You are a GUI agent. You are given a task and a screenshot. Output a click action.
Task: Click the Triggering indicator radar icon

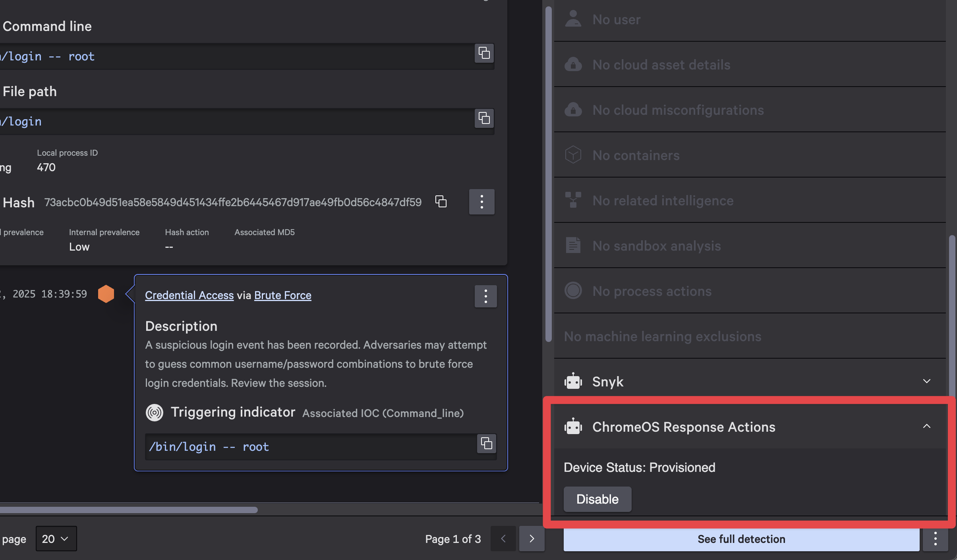(x=155, y=413)
